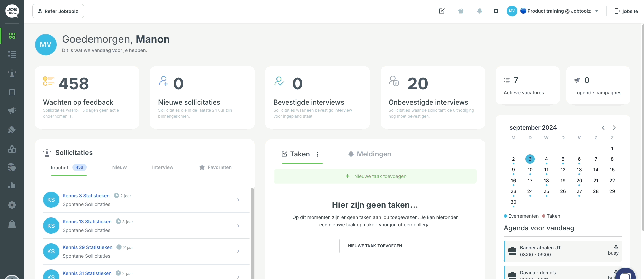Open the Taken three-dot options menu
The width and height of the screenshot is (644, 279).
click(318, 154)
